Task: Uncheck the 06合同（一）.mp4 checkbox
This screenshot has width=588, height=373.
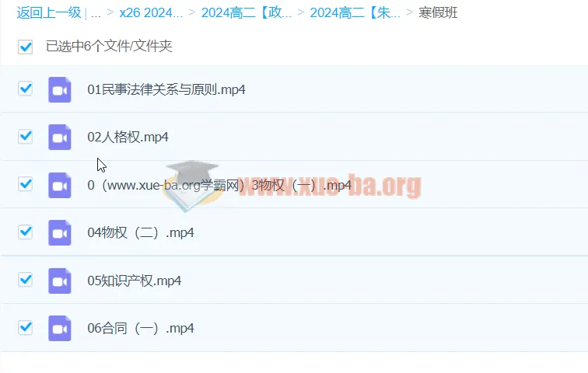Action: click(25, 327)
